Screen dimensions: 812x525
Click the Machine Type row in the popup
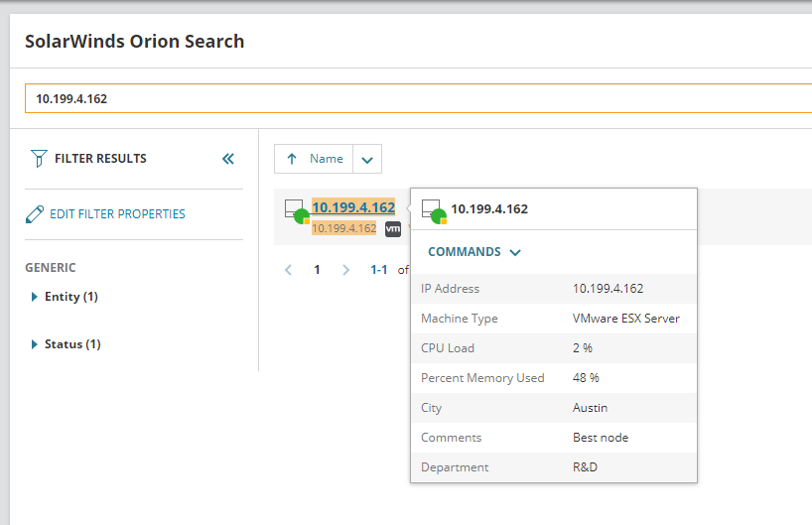pos(553,319)
